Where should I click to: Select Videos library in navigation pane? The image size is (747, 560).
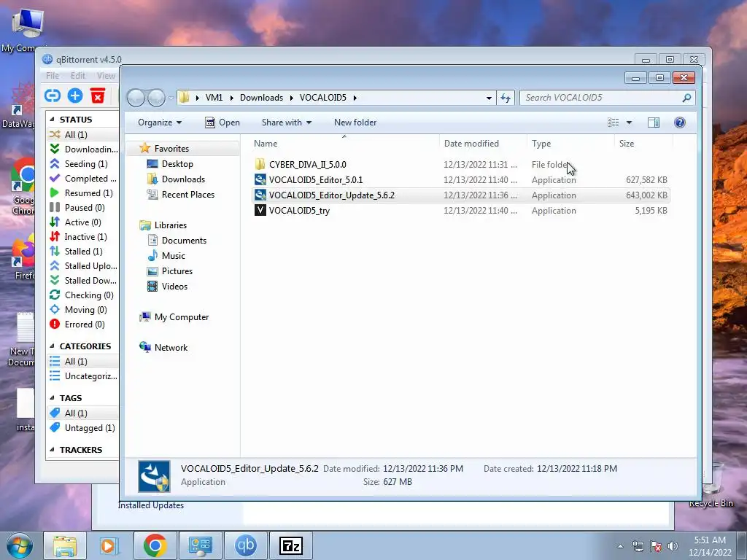coord(174,286)
